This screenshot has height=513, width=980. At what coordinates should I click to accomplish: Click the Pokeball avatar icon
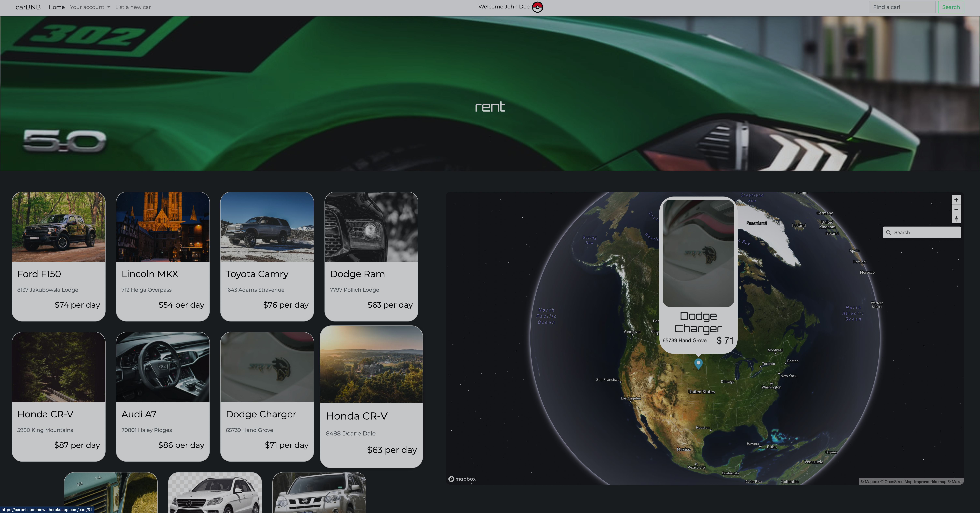click(537, 7)
